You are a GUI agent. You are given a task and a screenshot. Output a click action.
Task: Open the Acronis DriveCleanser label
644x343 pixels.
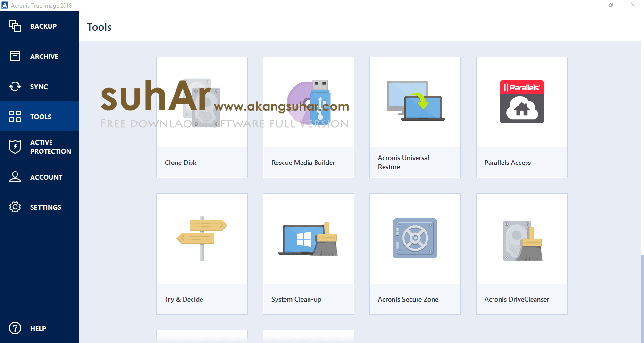517,299
